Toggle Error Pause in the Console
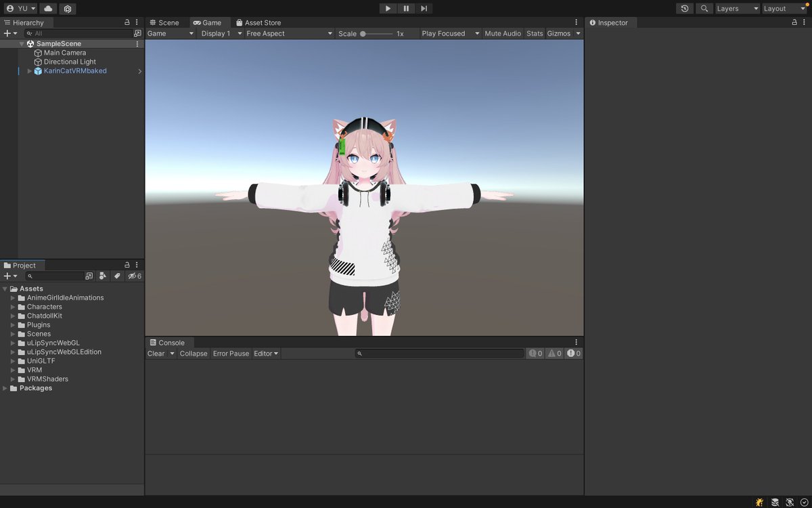812x508 pixels. pos(231,354)
